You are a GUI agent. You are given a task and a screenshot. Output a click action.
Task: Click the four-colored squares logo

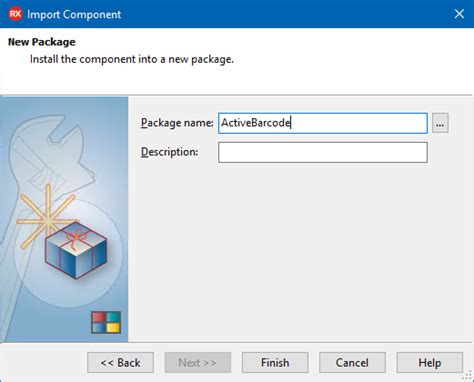pos(106,322)
